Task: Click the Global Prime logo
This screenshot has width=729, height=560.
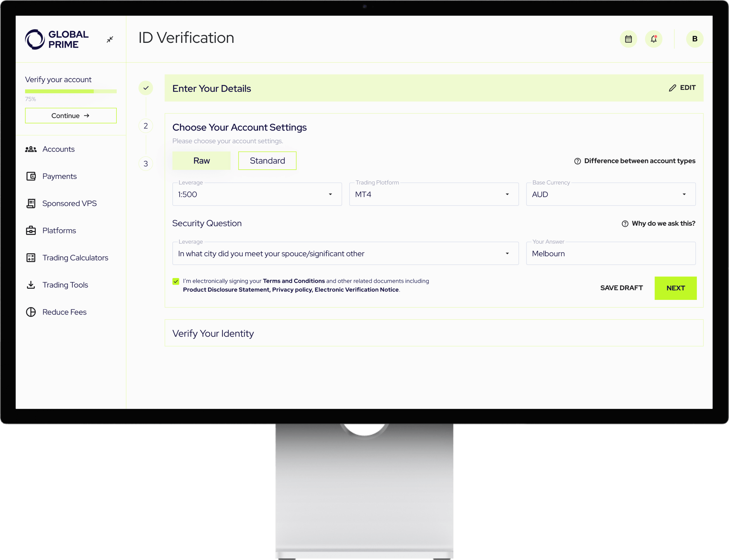Action: [x=57, y=39]
